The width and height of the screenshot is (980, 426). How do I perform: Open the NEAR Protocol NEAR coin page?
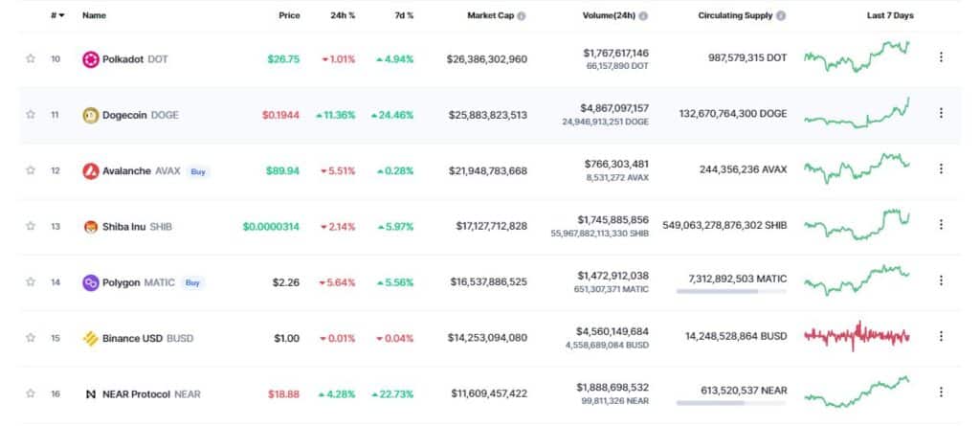(151, 394)
